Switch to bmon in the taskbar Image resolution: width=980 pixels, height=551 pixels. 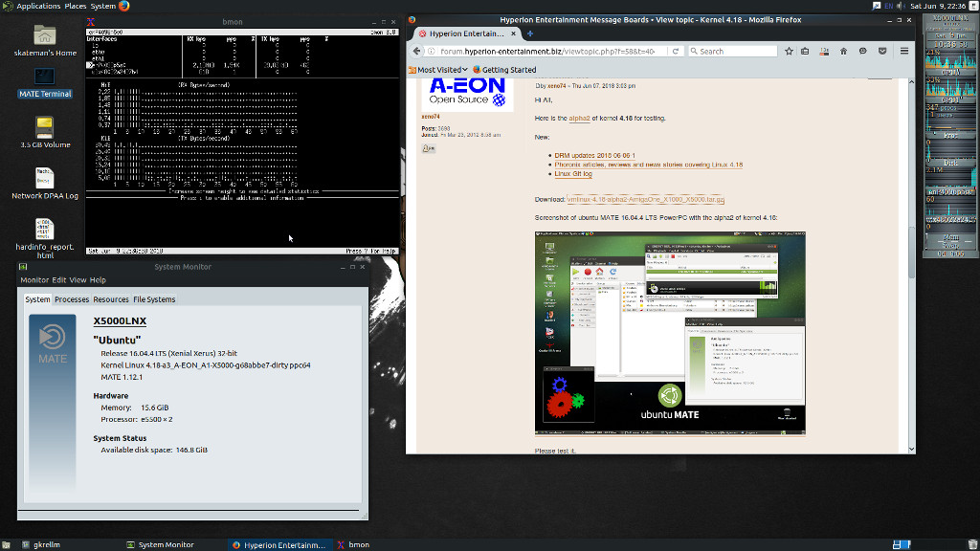(x=354, y=544)
